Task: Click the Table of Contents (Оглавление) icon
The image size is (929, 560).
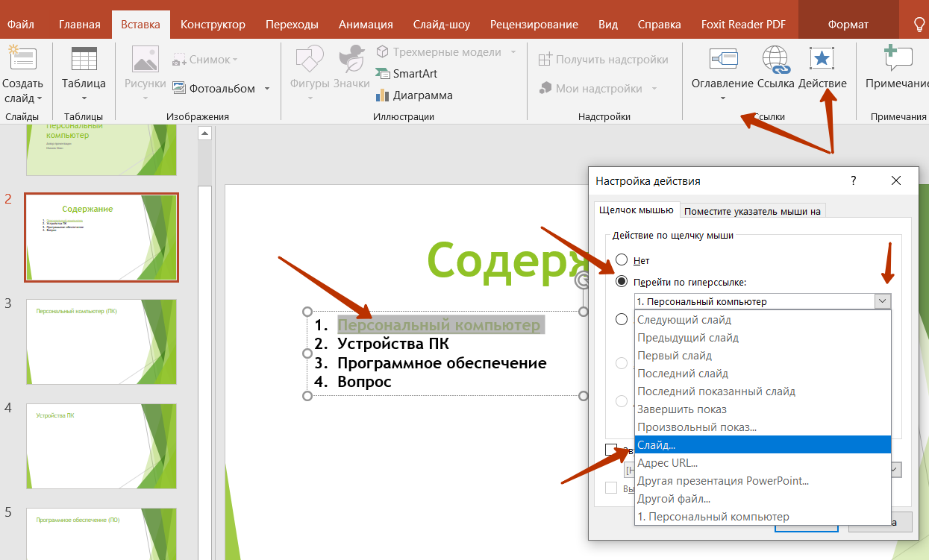Action: click(x=723, y=58)
